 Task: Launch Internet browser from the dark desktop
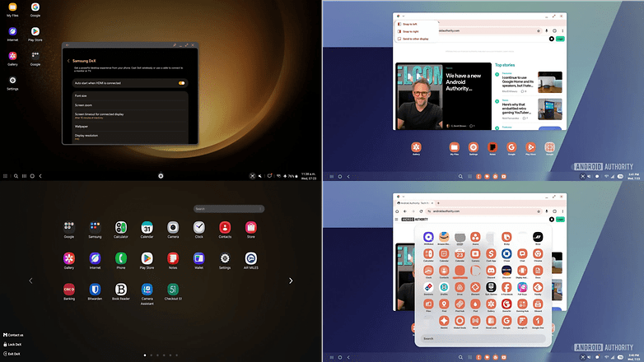click(x=12, y=34)
